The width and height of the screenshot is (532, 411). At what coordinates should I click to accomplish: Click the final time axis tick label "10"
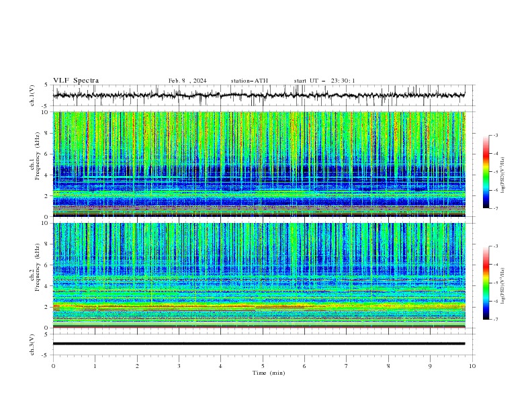[472, 366]
